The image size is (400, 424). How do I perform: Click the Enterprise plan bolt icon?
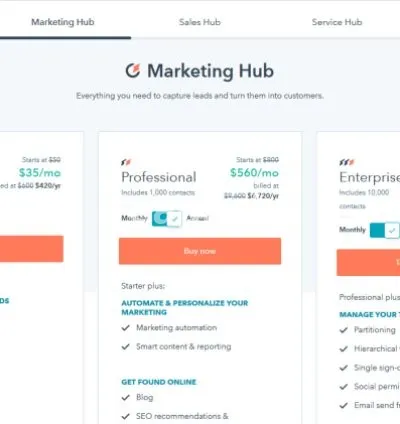[347, 162]
